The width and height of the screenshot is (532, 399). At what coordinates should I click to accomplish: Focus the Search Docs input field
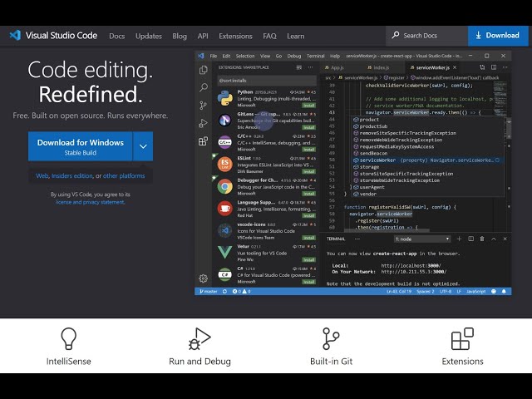point(426,36)
